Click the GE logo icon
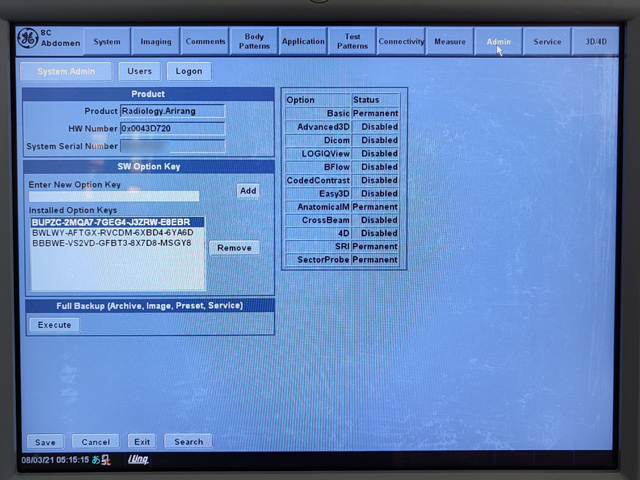The image size is (640, 480). click(28, 39)
